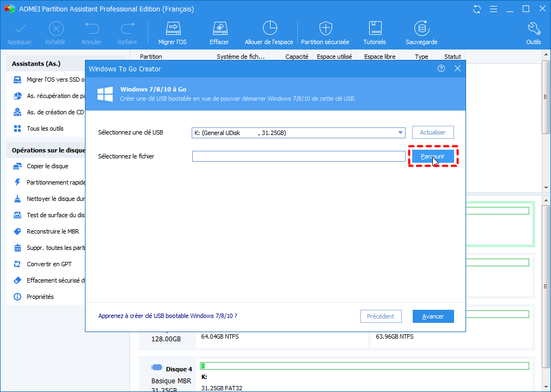Select Disque 4 USB disk icon
The width and height of the screenshot is (551, 392).
pyautogui.click(x=157, y=367)
